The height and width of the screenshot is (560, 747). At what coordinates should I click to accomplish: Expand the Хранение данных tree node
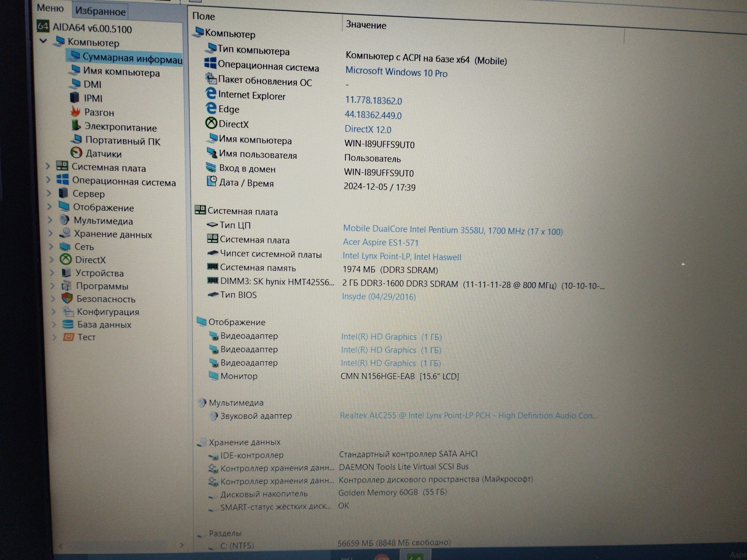pyautogui.click(x=51, y=233)
